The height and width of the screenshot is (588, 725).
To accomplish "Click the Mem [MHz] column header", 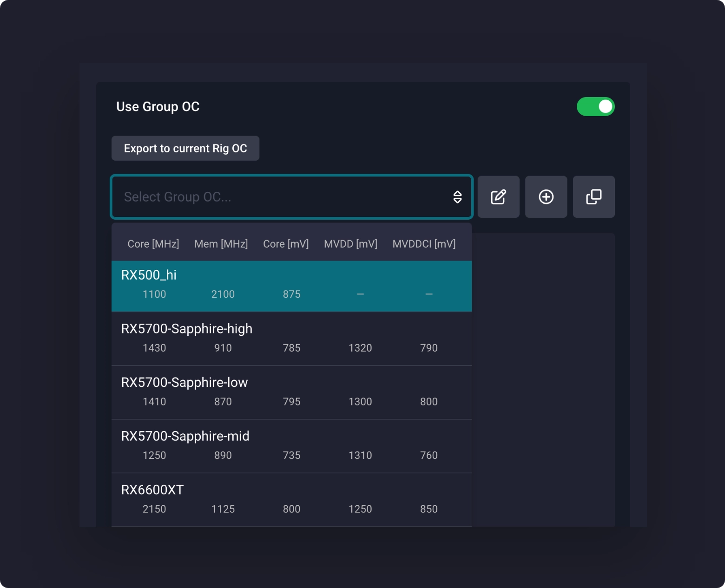I will click(221, 244).
